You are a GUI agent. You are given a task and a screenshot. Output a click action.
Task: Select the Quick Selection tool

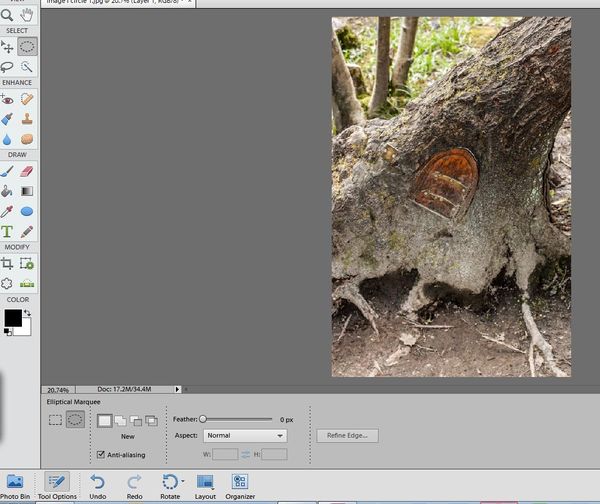point(27,67)
